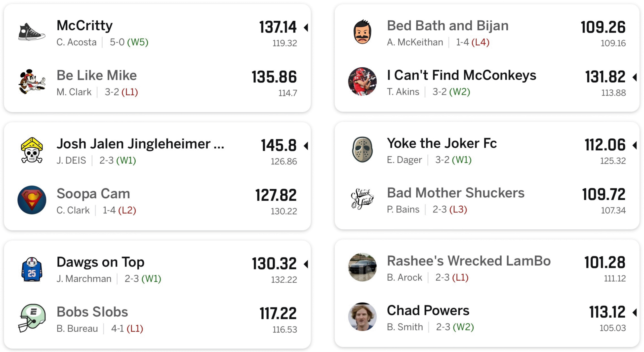Click Yoke the Joker's hockey mask logo
This screenshot has height=352, width=644.
click(362, 150)
